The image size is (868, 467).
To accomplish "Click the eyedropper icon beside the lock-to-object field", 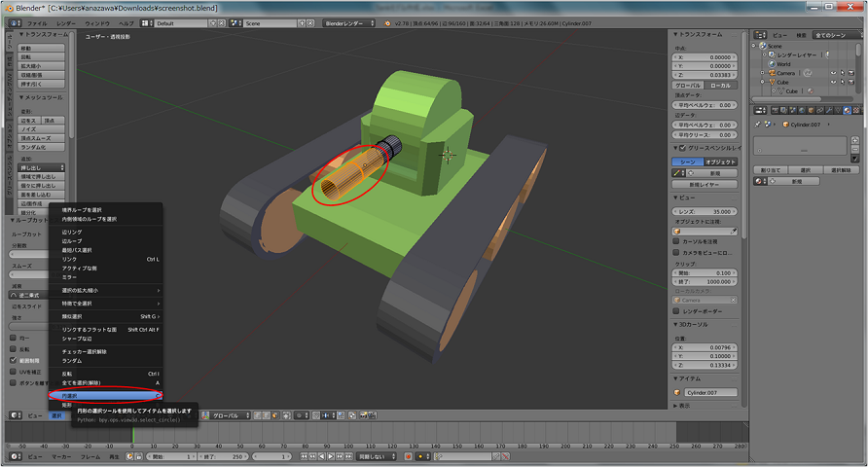I will point(734,231).
